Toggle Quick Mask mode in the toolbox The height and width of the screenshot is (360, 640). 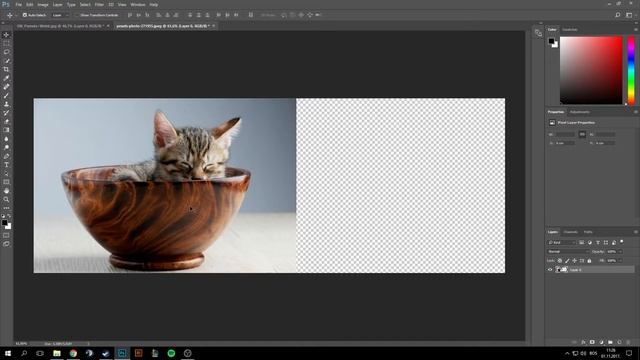pos(6,236)
